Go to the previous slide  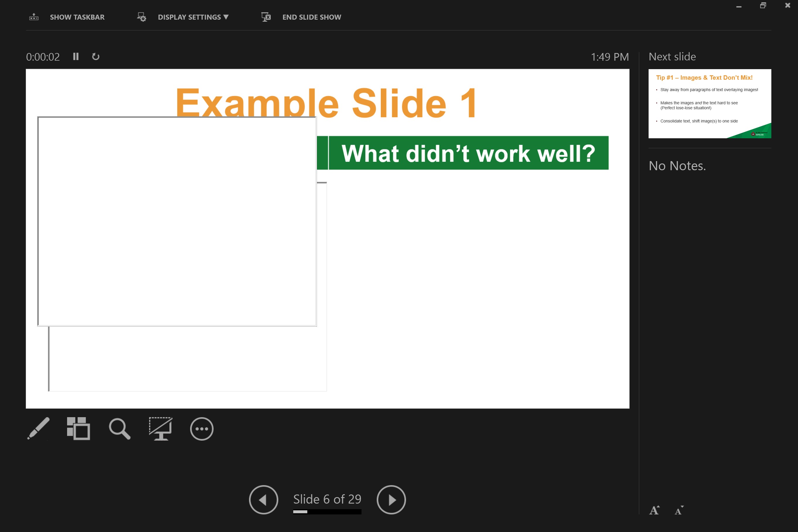[x=263, y=499]
